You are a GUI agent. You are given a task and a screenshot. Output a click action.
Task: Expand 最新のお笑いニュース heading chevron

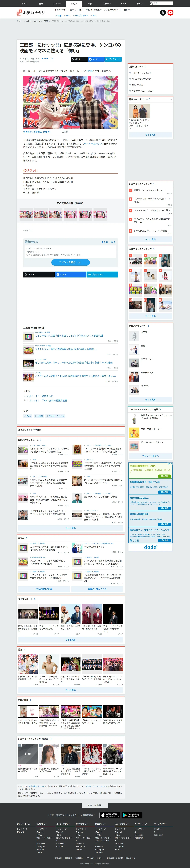[41, 440]
